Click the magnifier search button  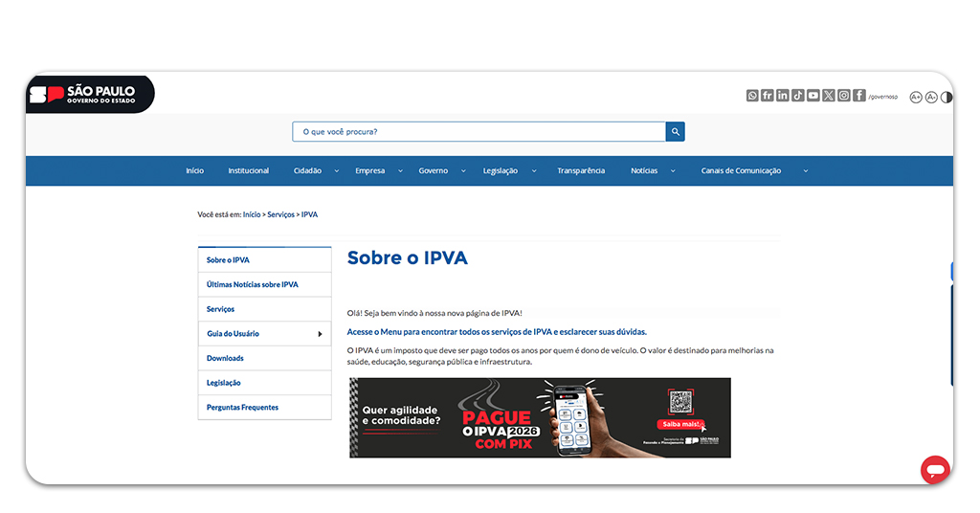click(x=676, y=132)
